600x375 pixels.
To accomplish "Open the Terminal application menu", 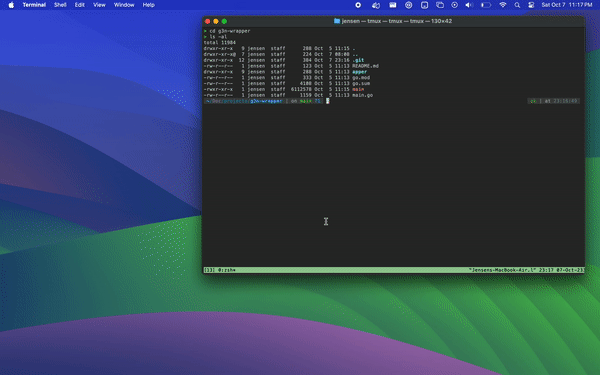I will [34, 5].
